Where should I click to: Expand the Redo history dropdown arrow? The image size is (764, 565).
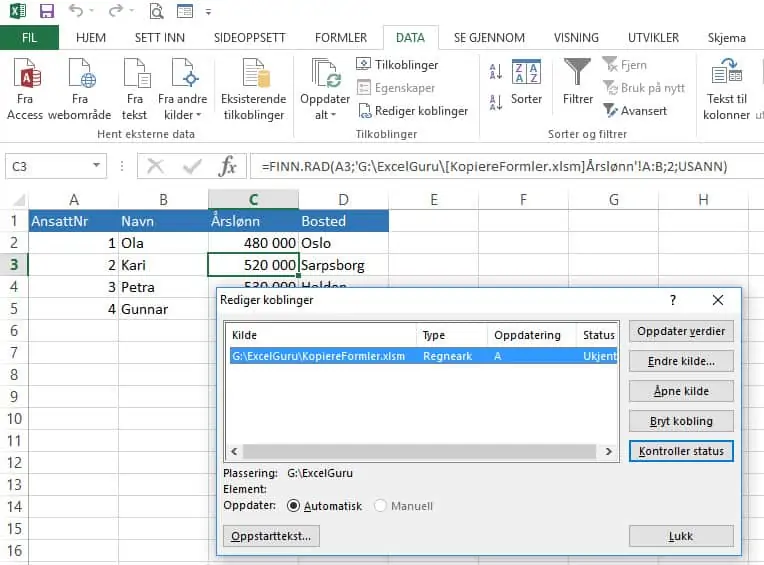[x=132, y=11]
